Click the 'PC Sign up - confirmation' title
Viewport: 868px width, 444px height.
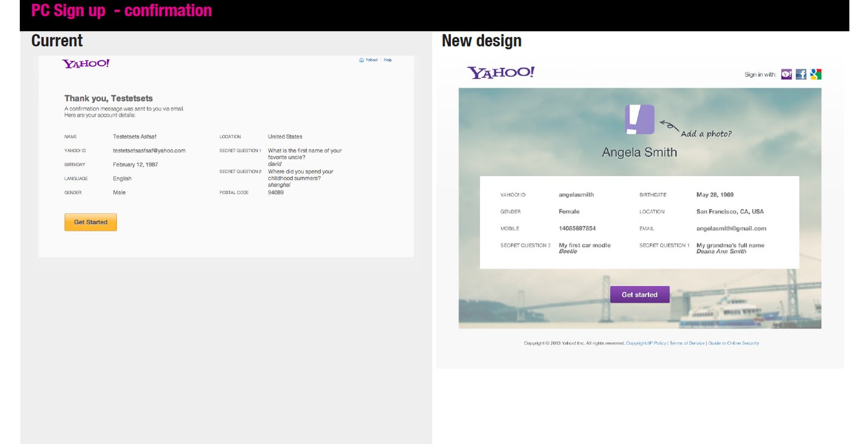click(x=122, y=10)
